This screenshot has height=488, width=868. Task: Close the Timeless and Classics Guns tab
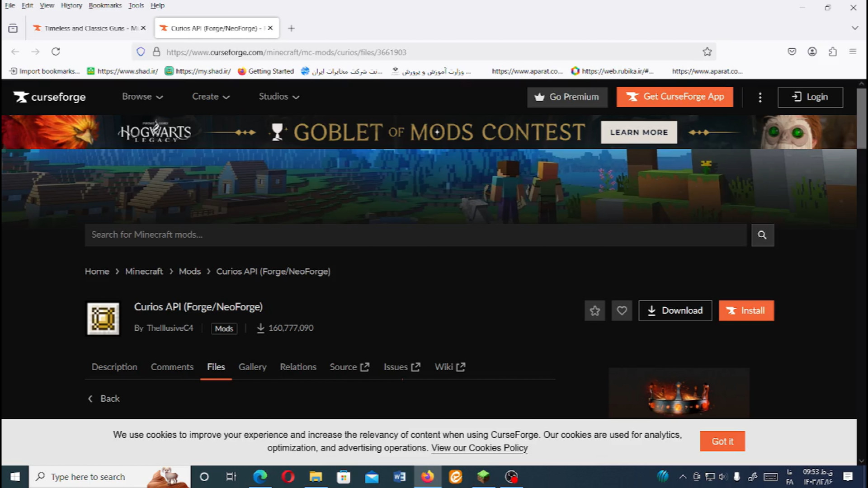pos(143,28)
